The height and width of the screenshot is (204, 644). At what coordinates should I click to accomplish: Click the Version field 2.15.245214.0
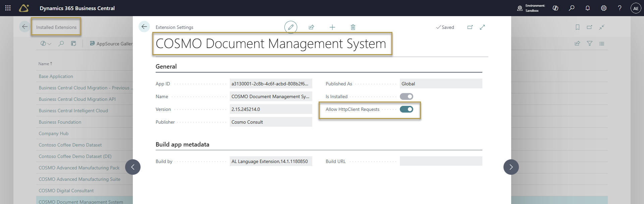coord(271,109)
